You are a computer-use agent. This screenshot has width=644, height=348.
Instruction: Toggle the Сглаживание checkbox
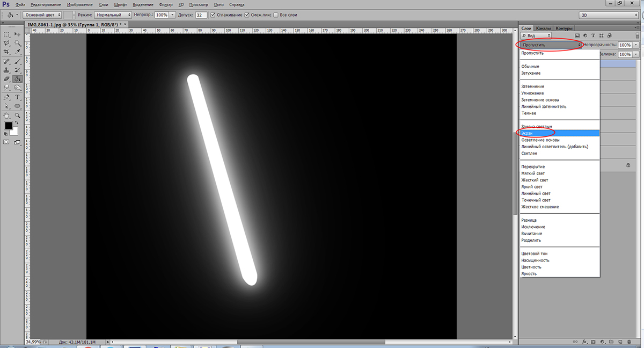214,15
